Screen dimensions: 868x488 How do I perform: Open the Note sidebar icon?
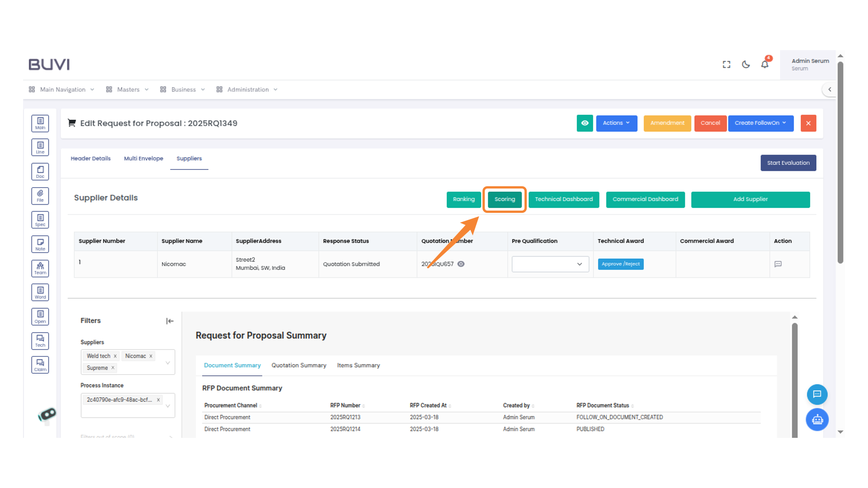click(40, 244)
